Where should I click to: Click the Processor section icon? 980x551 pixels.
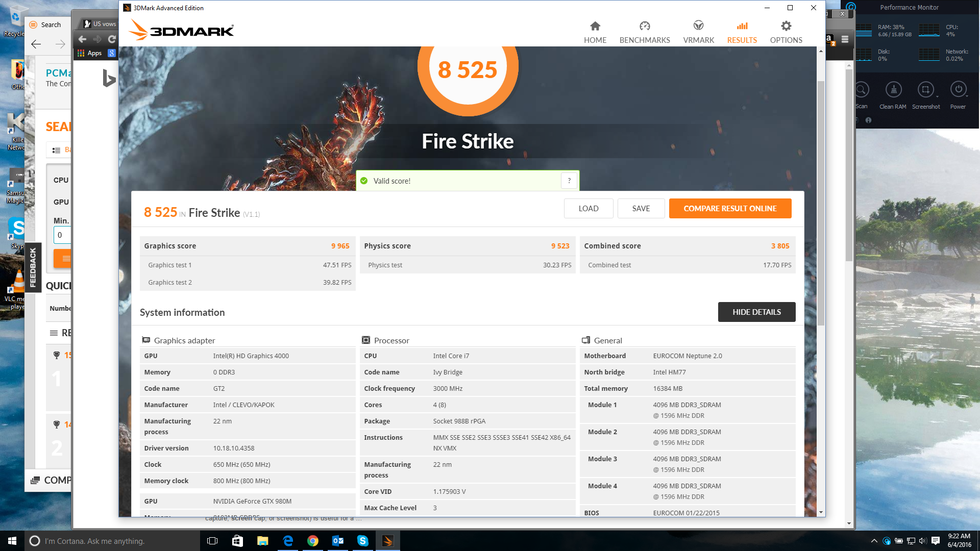coord(366,340)
